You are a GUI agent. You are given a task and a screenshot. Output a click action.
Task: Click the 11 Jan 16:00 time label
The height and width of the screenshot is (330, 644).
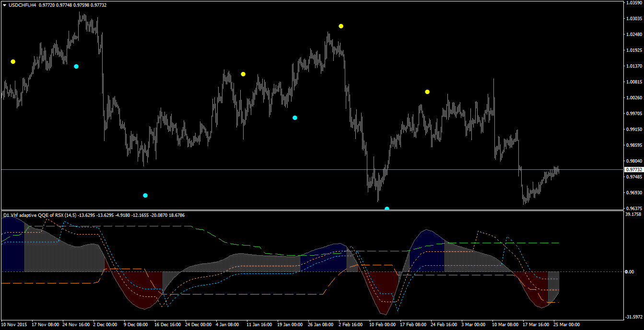(x=260, y=324)
